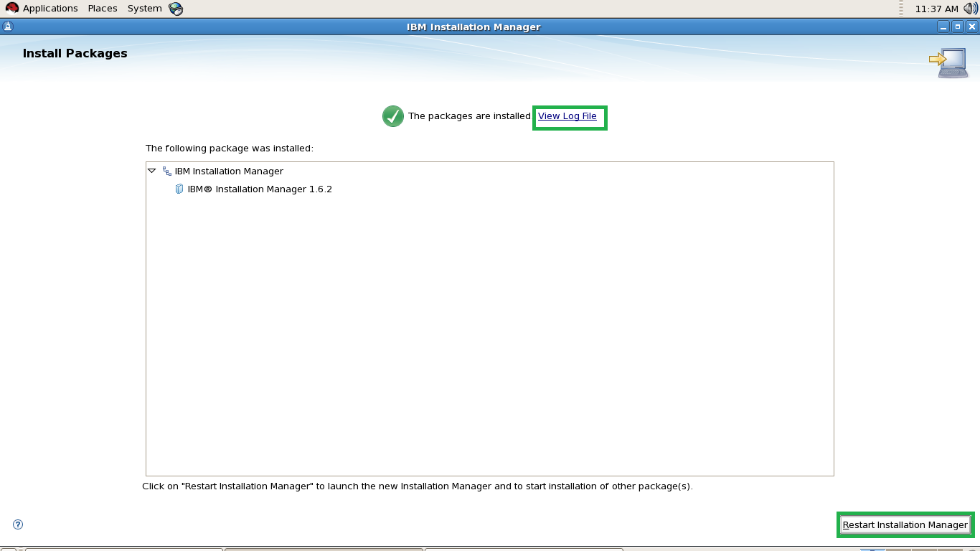The height and width of the screenshot is (551, 980).
Task: Maximize the IBM Installation Manager window
Action: click(958, 27)
